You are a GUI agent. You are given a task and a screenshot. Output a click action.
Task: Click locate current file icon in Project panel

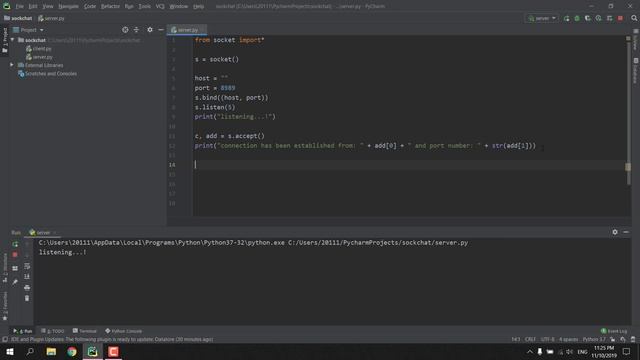coord(125,30)
